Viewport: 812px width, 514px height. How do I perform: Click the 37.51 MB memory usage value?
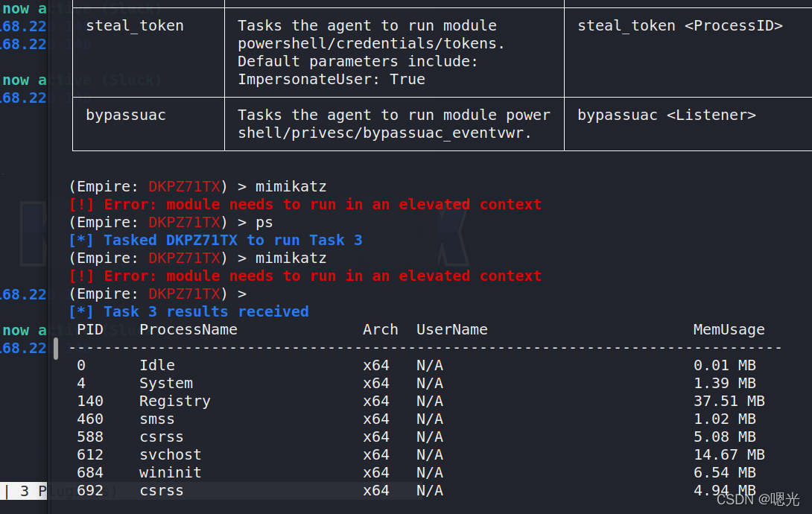click(x=729, y=402)
